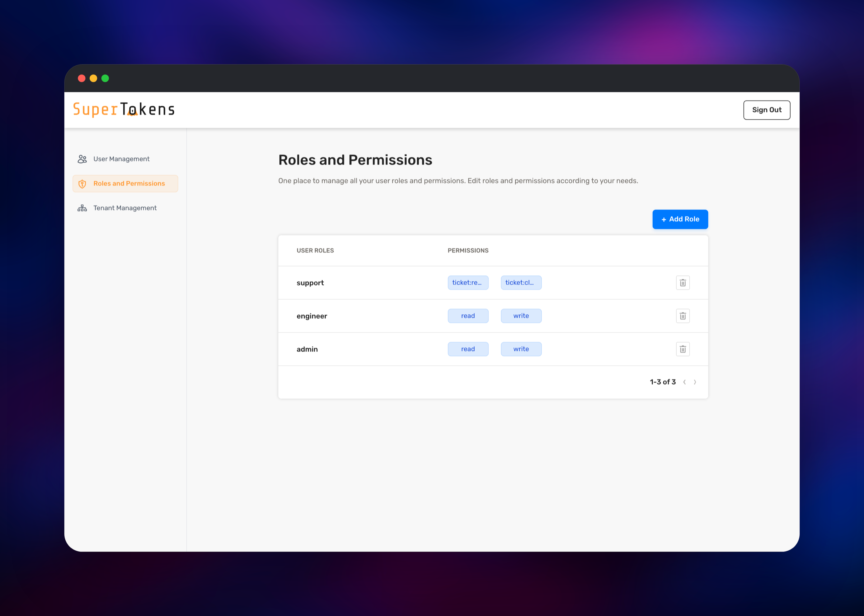Click the Tenant Management hierarchy icon
The image size is (864, 616).
click(82, 208)
